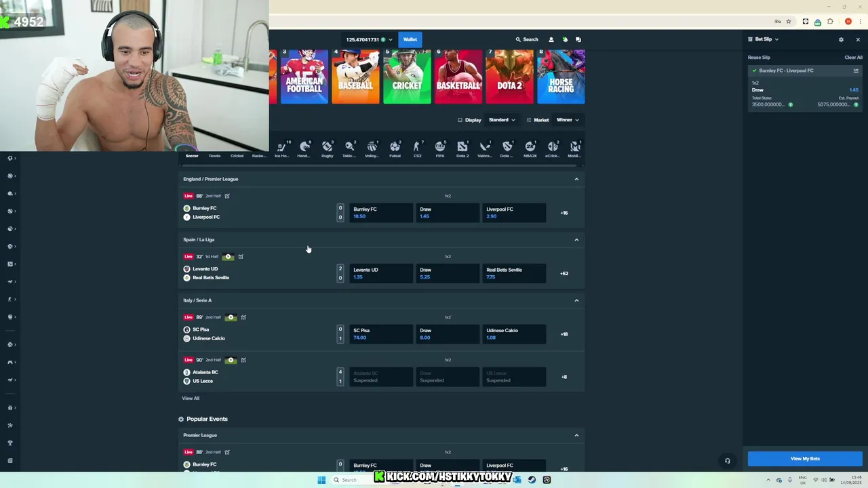
Task: Collapse England / Premier League section
Action: tap(576, 179)
